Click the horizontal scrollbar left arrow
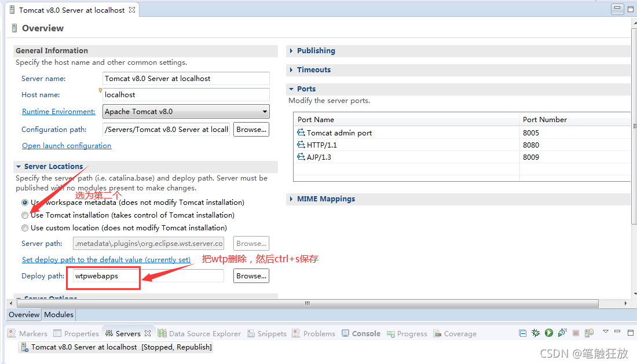The height and width of the screenshot is (364, 637). click(11, 303)
